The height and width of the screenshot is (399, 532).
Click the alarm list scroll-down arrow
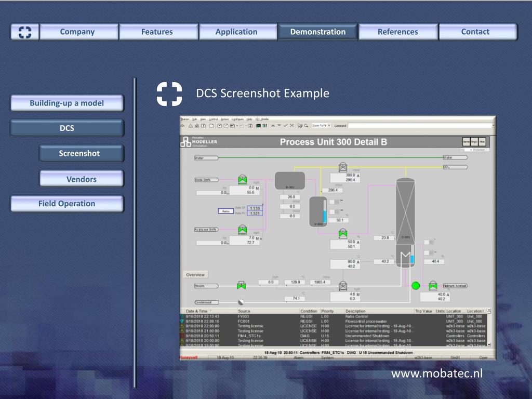point(489,344)
